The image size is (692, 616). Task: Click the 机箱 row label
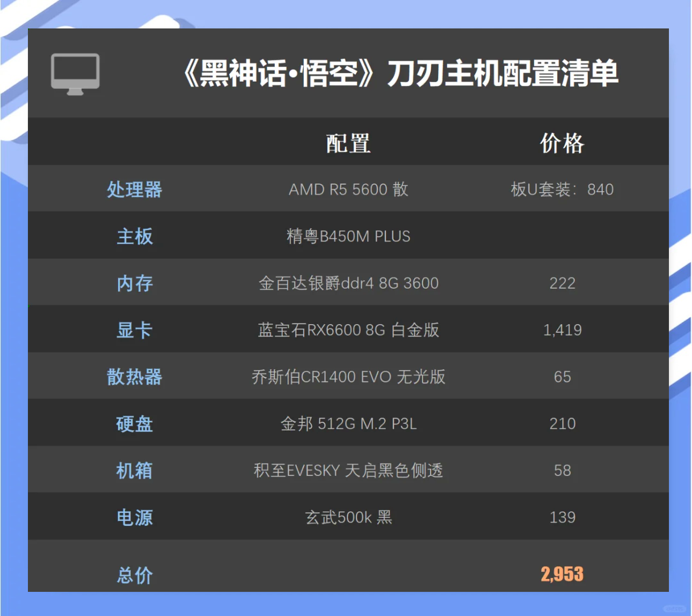pos(134,471)
